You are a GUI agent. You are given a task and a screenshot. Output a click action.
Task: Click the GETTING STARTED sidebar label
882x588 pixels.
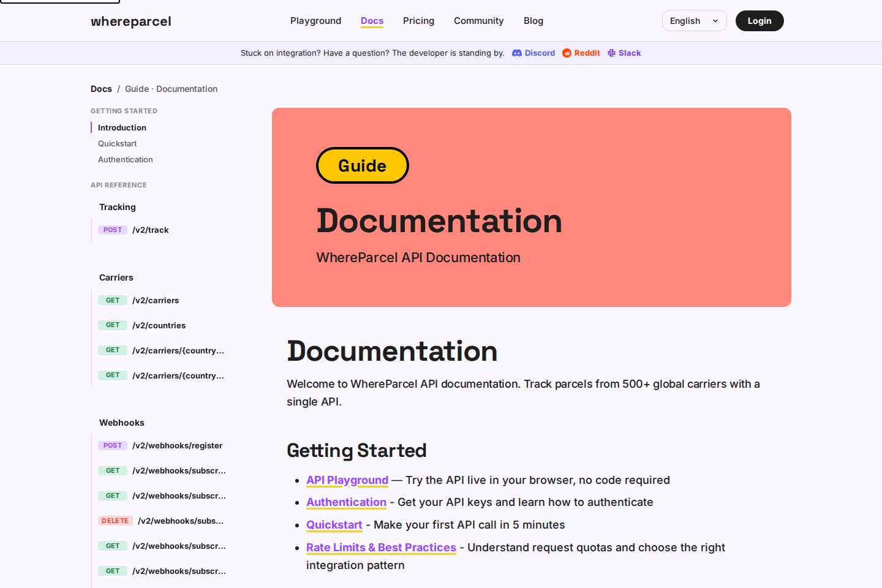click(x=124, y=111)
